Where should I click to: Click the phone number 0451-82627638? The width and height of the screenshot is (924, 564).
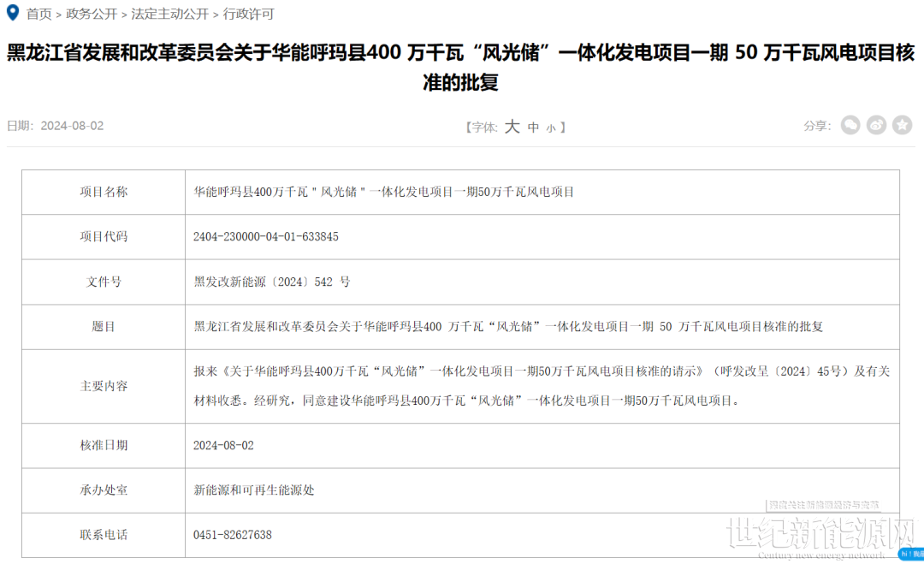(x=232, y=535)
